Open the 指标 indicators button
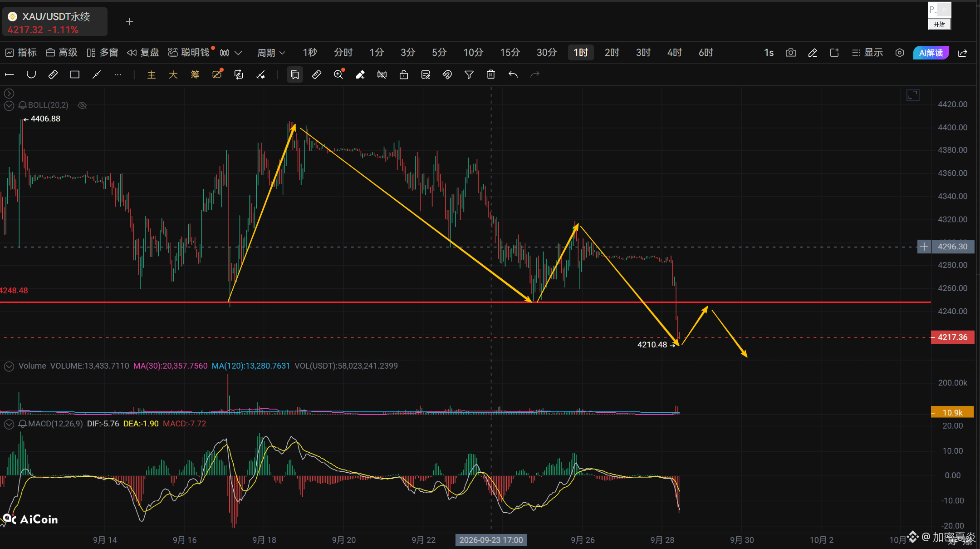The width and height of the screenshot is (980, 549). (21, 53)
